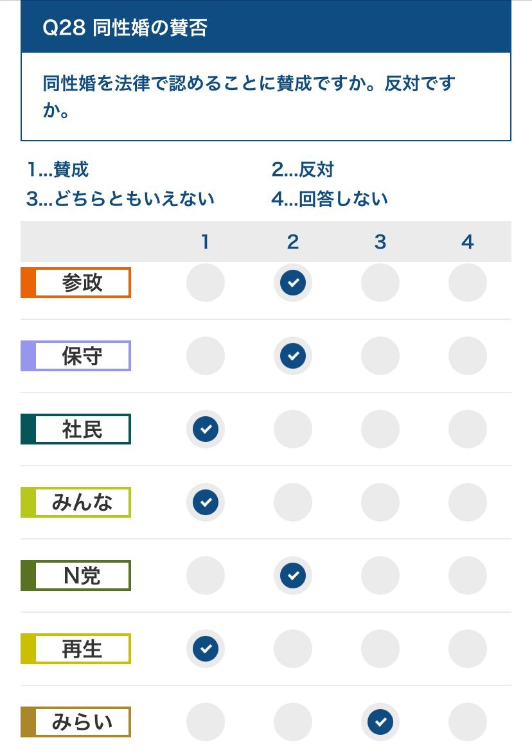532x756 pixels.
Task: Select option 2 for みんな party
Action: [293, 502]
